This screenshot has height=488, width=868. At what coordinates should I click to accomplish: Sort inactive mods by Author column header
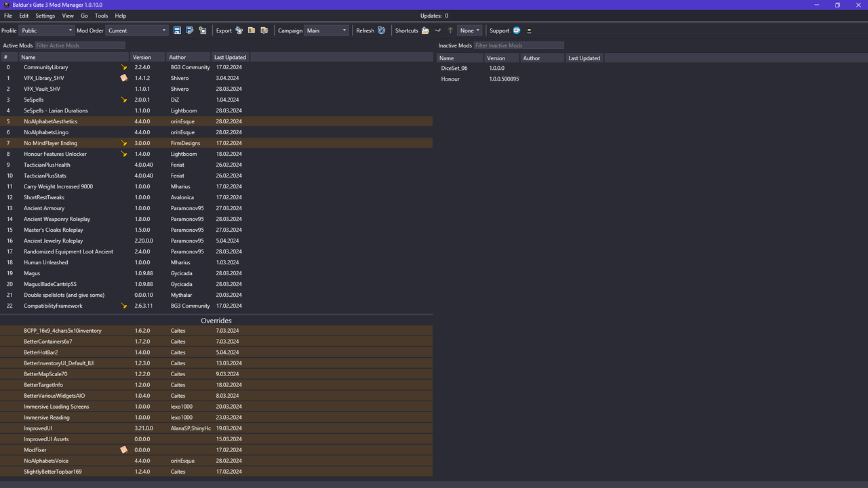(542, 58)
